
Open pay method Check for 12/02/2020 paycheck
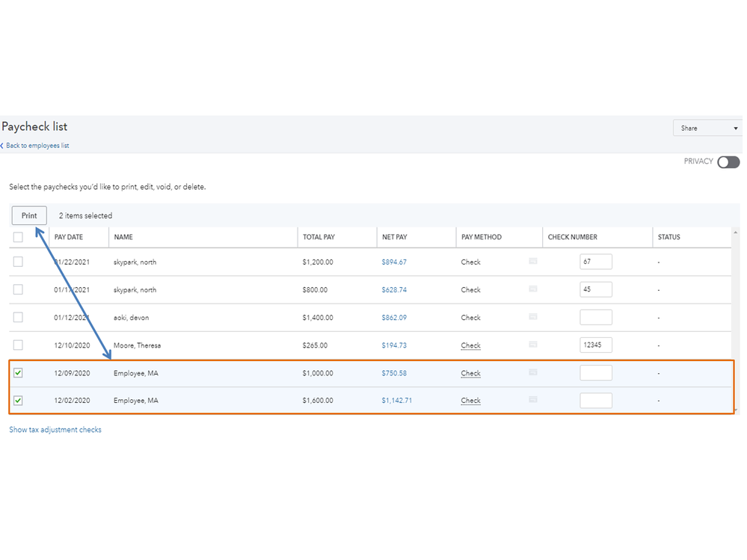point(470,401)
